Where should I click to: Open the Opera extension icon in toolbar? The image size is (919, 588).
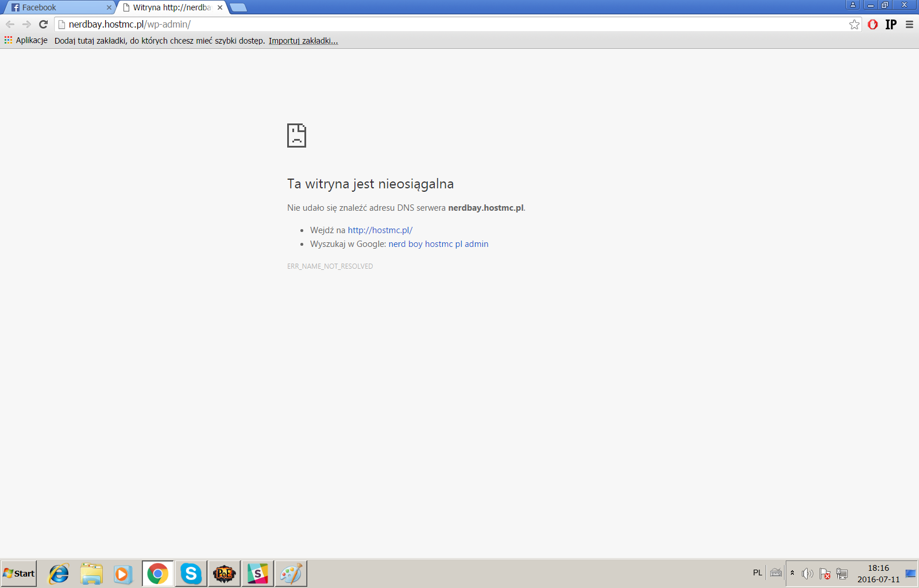[872, 24]
